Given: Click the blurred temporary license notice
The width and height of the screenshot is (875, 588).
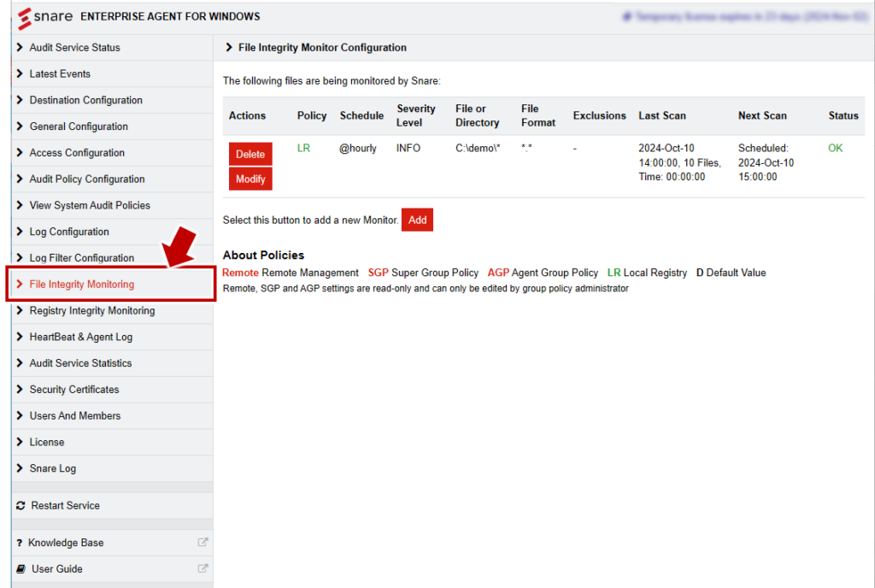Looking at the screenshot, I should 745,17.
